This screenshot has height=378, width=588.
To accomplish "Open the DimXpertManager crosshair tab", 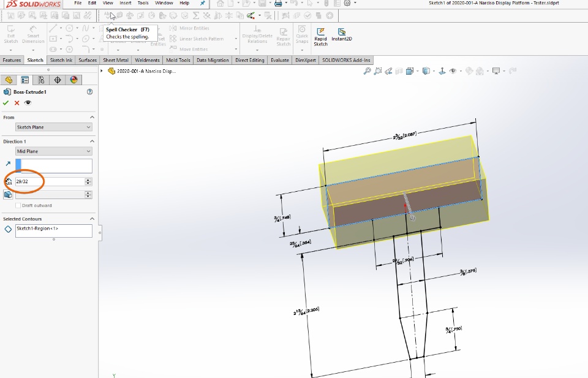I will tap(58, 80).
